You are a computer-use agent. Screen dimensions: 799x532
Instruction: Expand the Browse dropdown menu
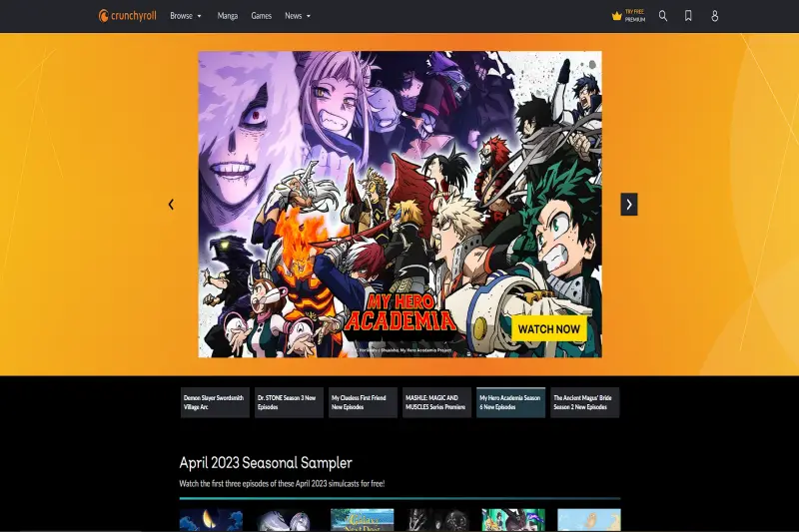coord(186,16)
